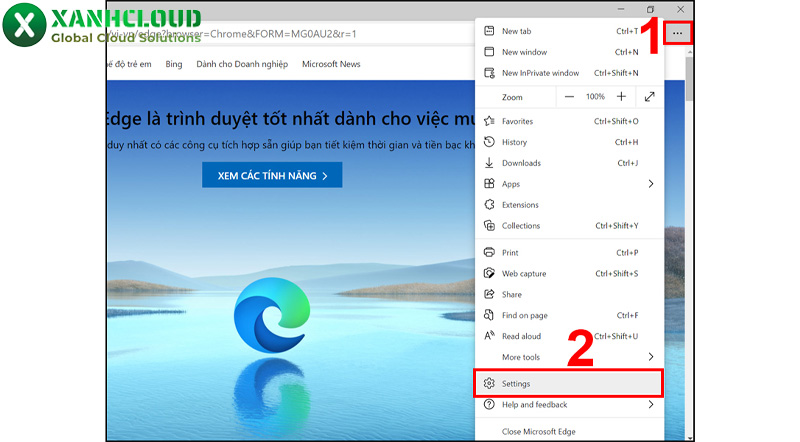Image resolution: width=800 pixels, height=442 pixels.
Task: Click the History clock icon
Action: (x=489, y=142)
